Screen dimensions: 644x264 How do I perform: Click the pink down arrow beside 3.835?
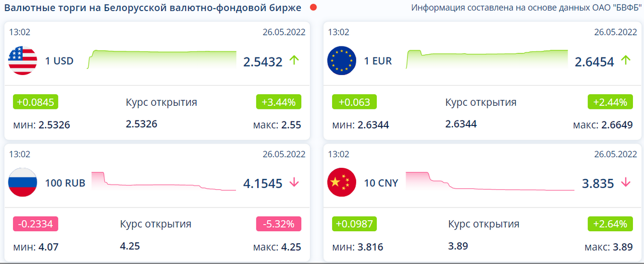[x=625, y=182]
